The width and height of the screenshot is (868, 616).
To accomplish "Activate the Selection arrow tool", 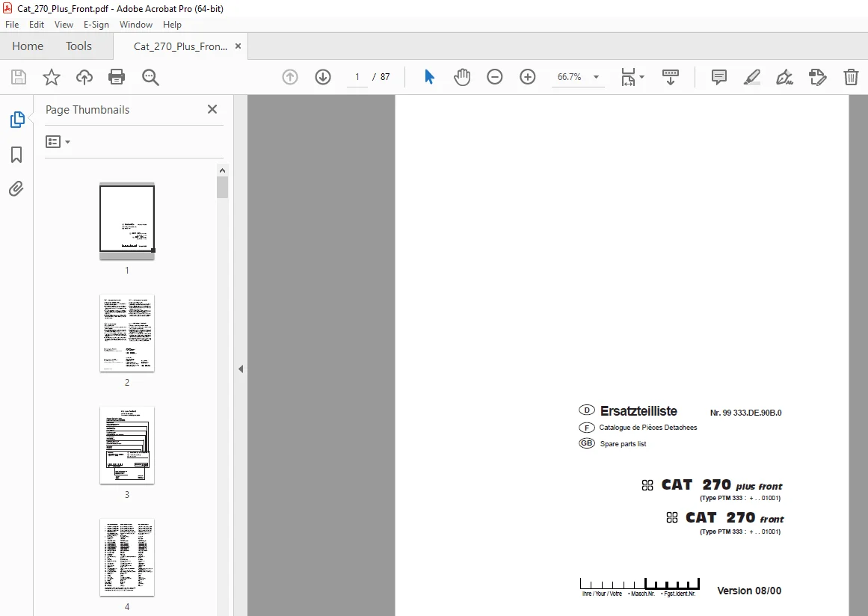I will point(429,77).
